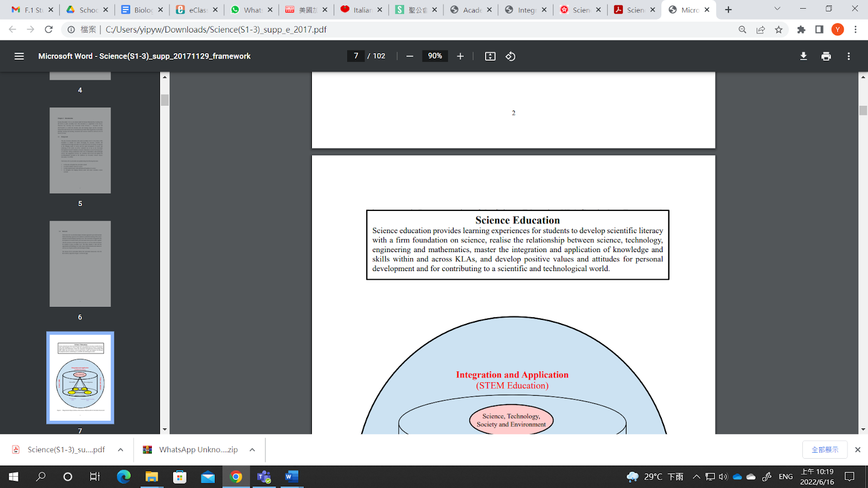Open Chrome's three-dot menu
The image size is (868, 488).
coord(856,29)
